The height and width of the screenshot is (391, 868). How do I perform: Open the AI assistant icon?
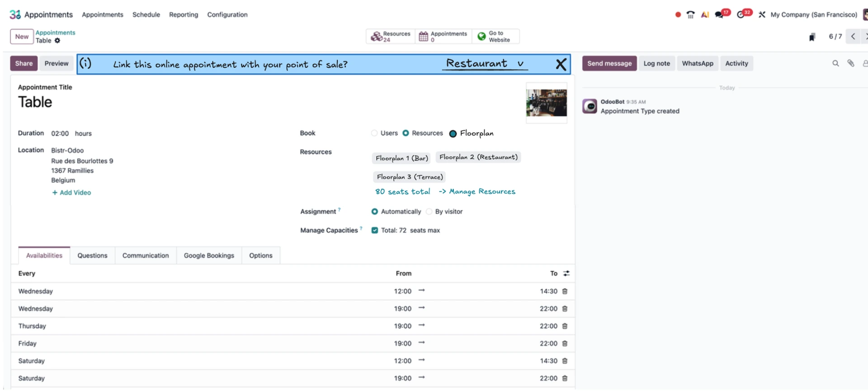[x=705, y=14]
